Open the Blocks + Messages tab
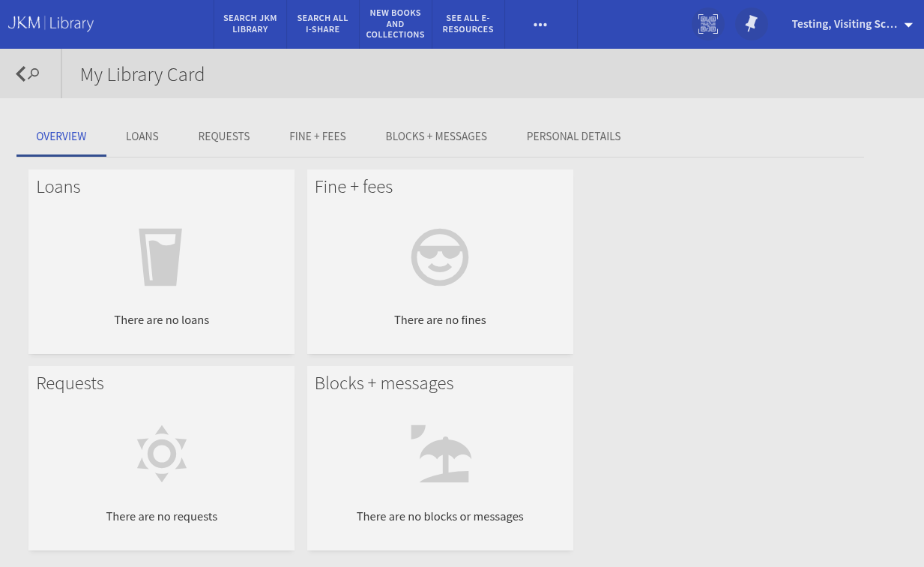Image resolution: width=924 pixels, height=567 pixels. coord(436,136)
